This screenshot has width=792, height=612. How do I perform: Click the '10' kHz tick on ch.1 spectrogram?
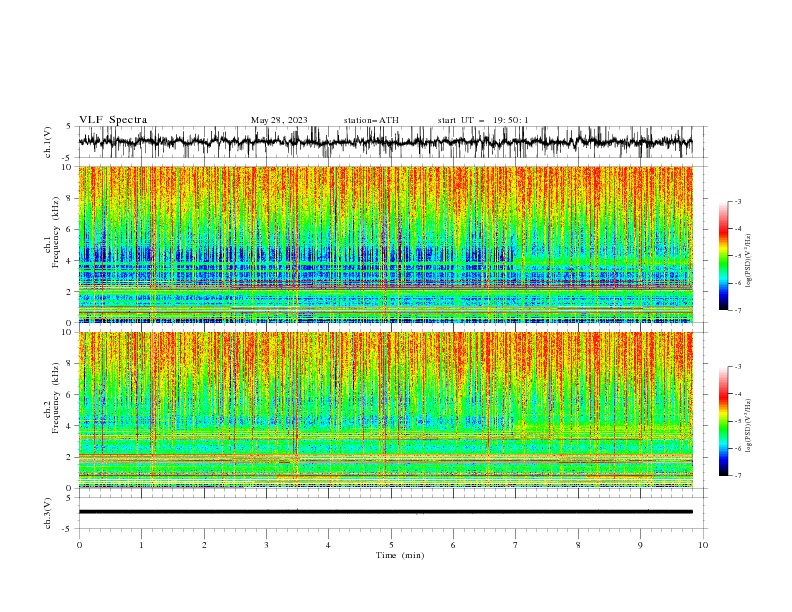69,167
